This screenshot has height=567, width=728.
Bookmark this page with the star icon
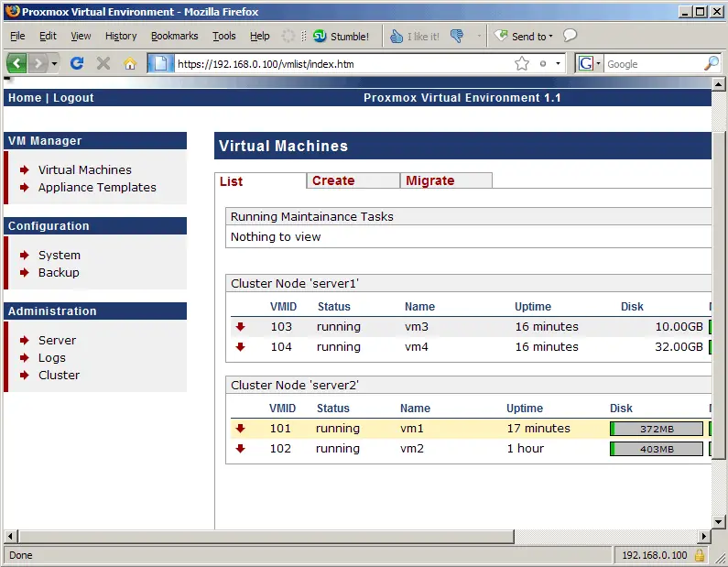tap(522, 63)
